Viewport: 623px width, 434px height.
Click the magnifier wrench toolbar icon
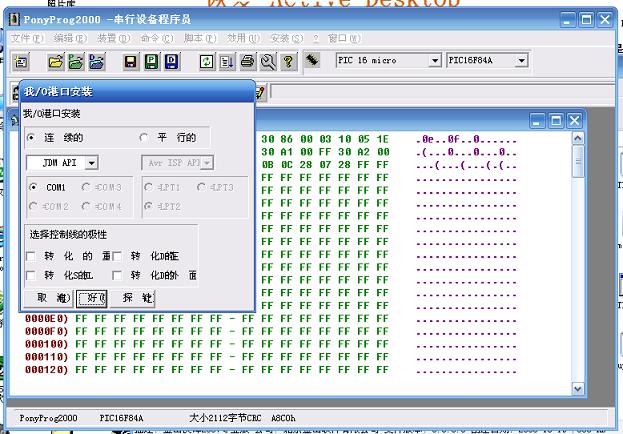[x=268, y=62]
